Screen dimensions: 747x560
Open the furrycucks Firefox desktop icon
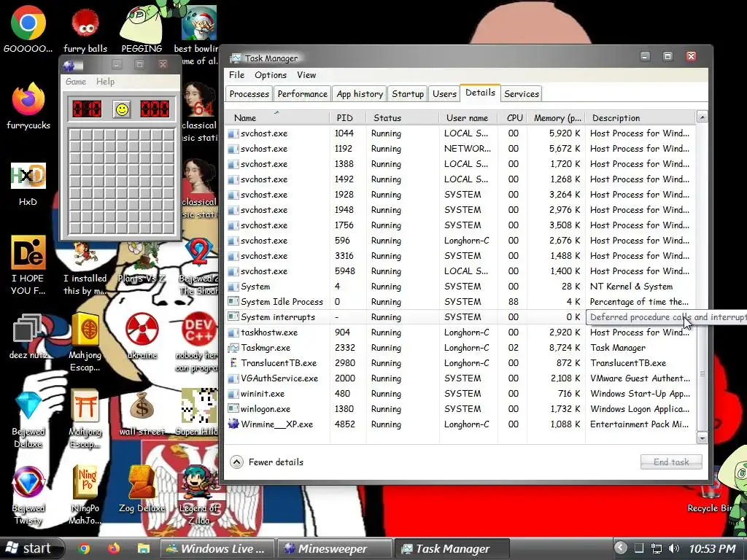pos(28,106)
